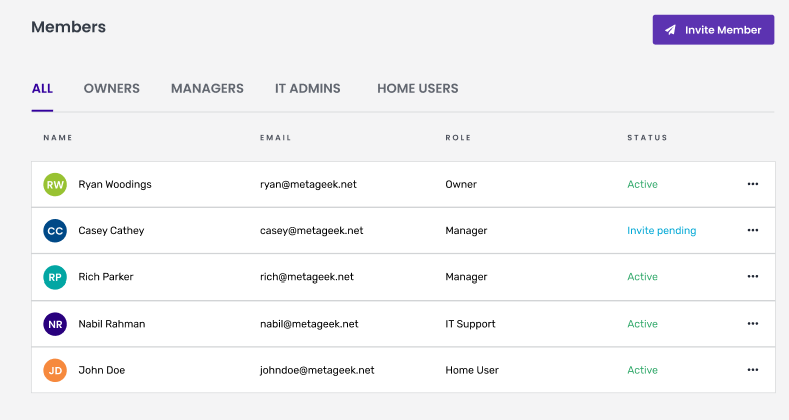The width and height of the screenshot is (789, 420).
Task: Switch to the Managers tab
Action: 207,89
